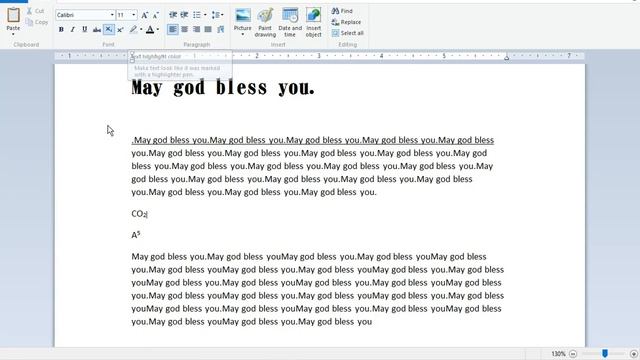Apply the font text color

coord(150,29)
